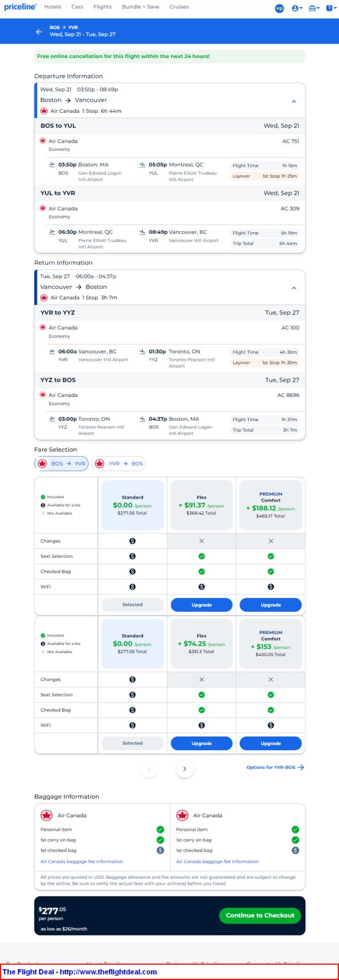Image resolution: width=339 pixels, height=980 pixels.
Task: Click 'Trip Total 3h 7m' row
Action: (265, 430)
